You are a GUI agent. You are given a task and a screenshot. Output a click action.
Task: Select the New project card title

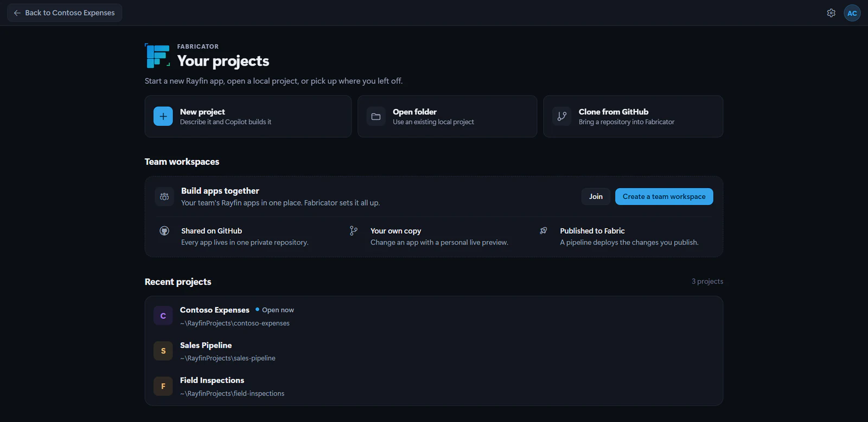tap(202, 112)
